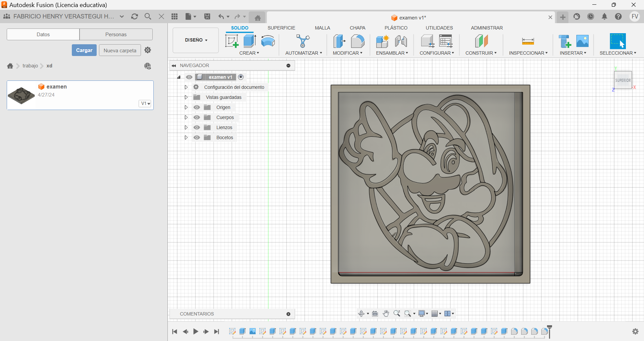The width and height of the screenshot is (644, 341).
Task: Click the New Component icon
Action: pos(382,41)
